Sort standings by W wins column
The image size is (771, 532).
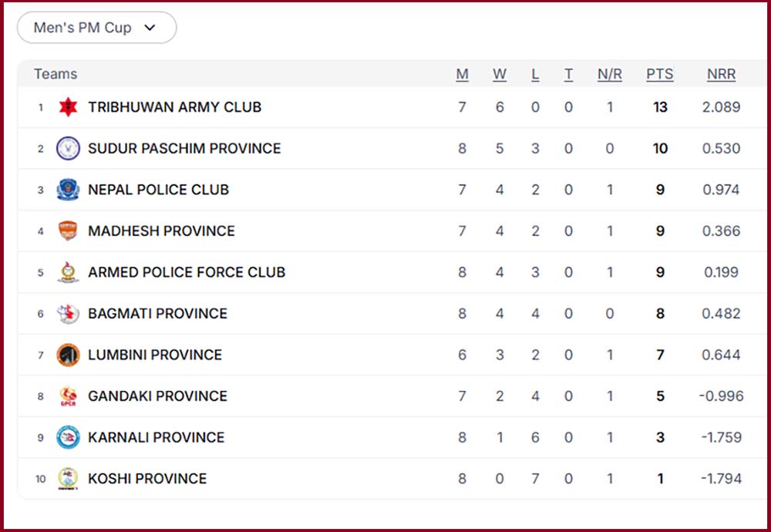500,74
